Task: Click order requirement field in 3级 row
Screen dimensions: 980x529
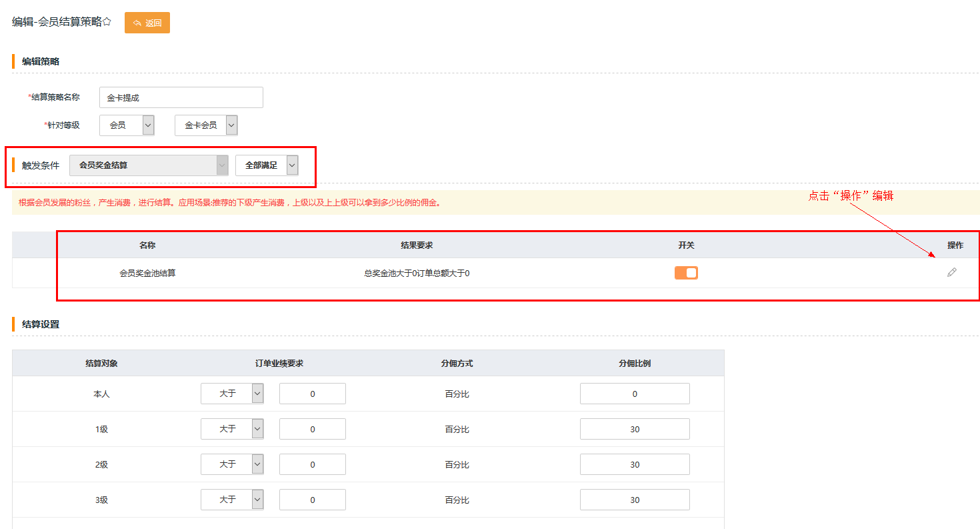Action: (x=312, y=500)
